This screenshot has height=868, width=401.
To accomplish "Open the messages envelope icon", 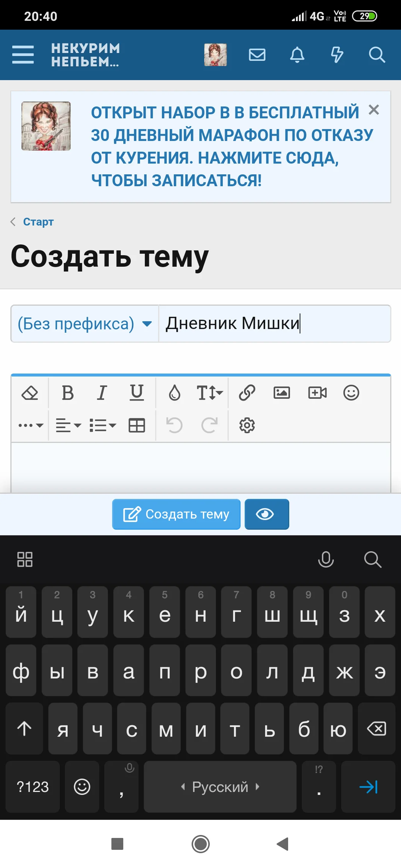I will 257,55.
